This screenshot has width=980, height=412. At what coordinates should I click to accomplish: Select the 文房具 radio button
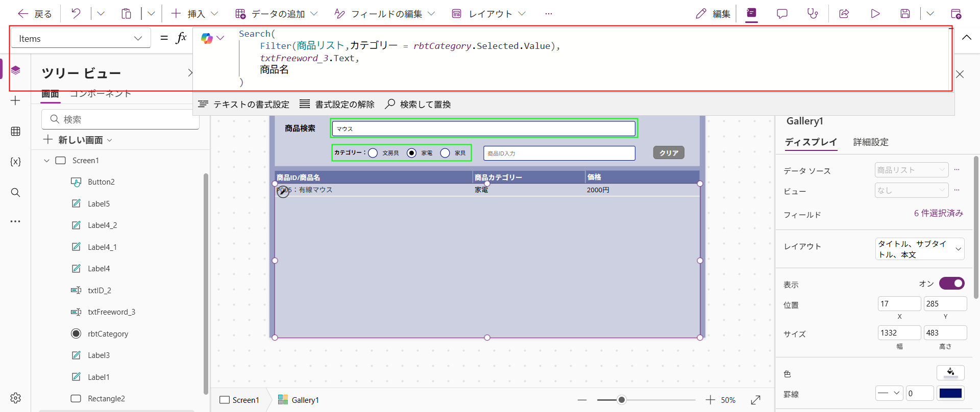point(373,153)
